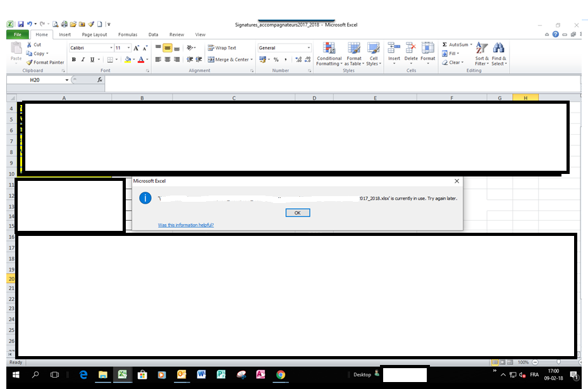Close the Microsoft Excel message dialog
This screenshot has height=389, width=588.
456,181
